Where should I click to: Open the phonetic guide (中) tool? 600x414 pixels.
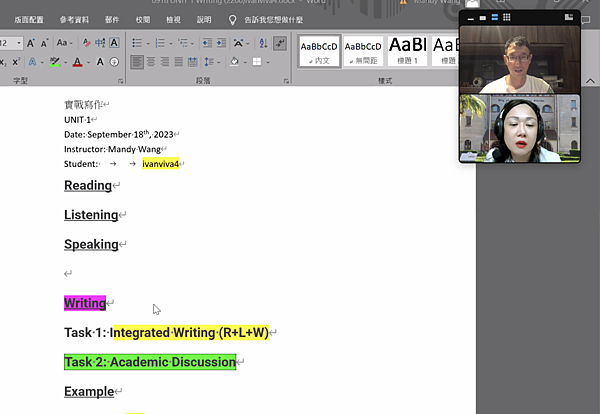point(100,43)
